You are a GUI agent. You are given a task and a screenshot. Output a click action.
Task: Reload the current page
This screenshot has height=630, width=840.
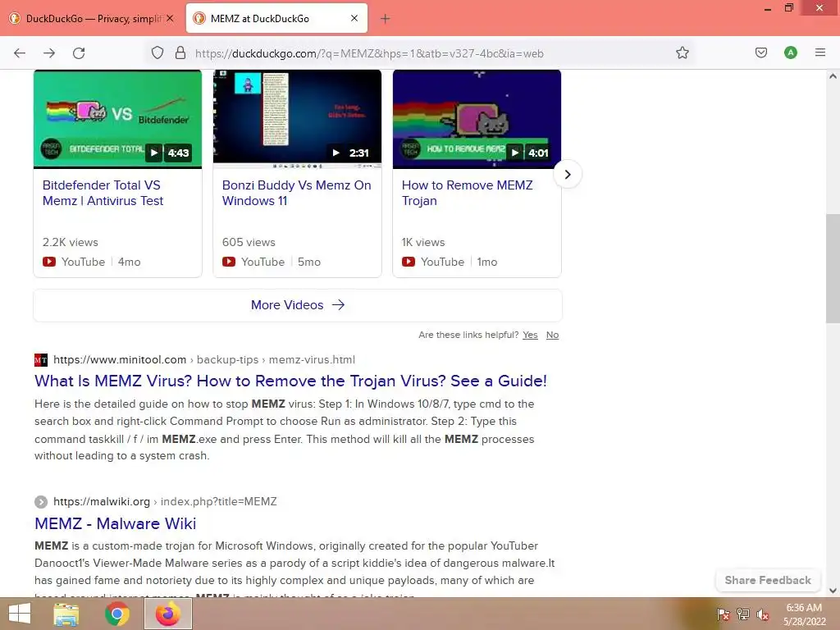(79, 53)
